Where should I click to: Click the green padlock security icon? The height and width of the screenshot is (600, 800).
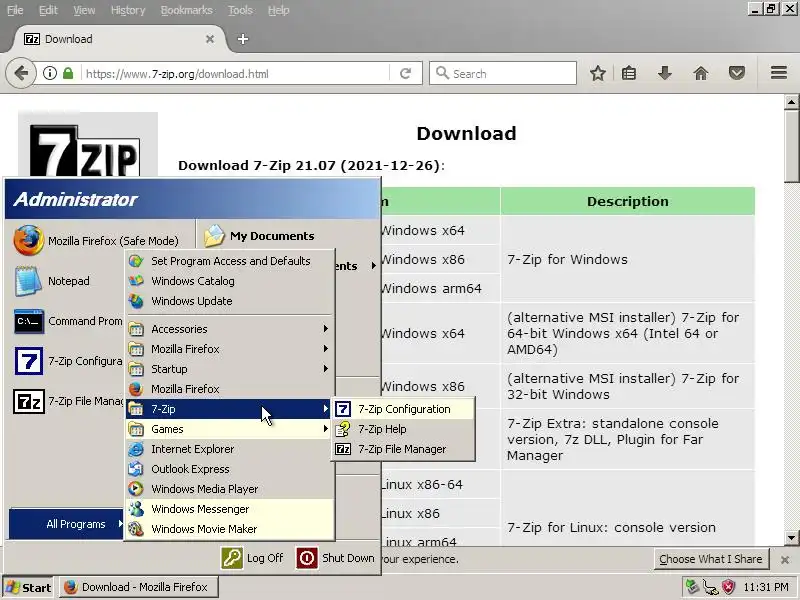click(x=68, y=73)
